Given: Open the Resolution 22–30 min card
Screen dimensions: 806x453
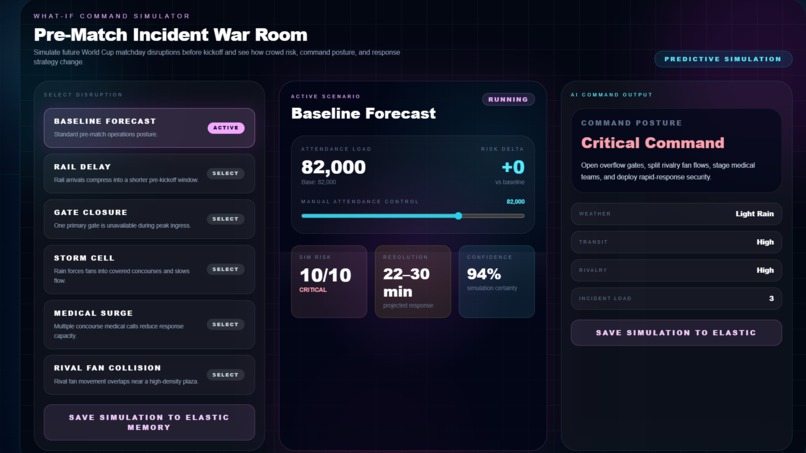Looking at the screenshot, I should click(x=413, y=281).
